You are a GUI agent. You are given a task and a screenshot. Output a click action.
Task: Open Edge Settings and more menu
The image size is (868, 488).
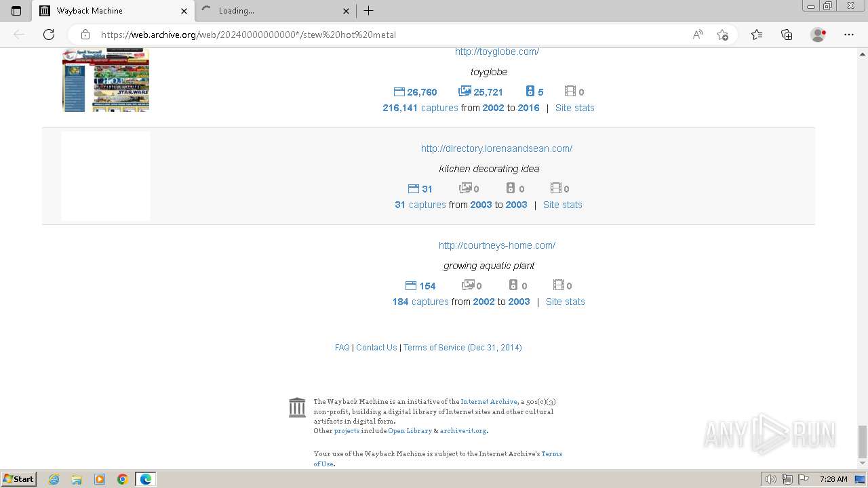[849, 35]
